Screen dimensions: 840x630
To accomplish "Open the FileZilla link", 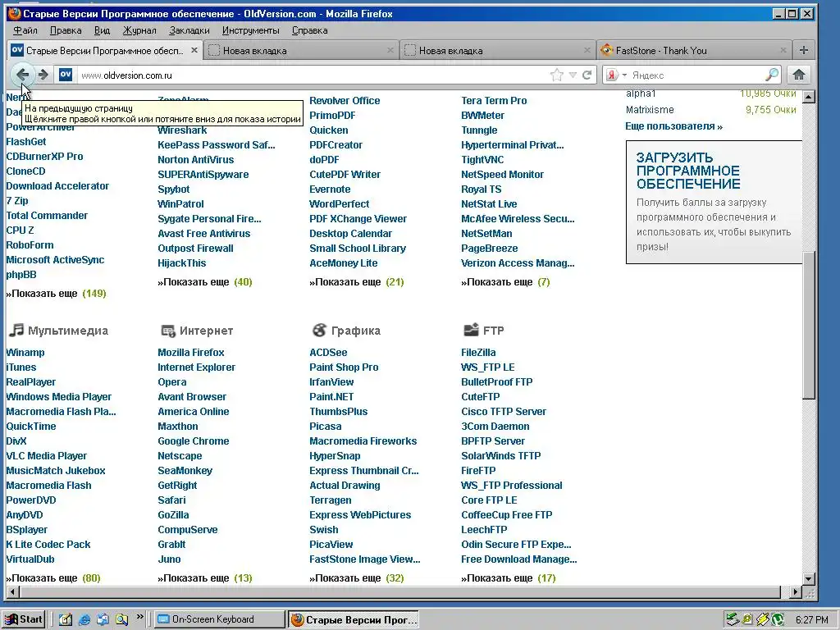I will tap(478, 353).
